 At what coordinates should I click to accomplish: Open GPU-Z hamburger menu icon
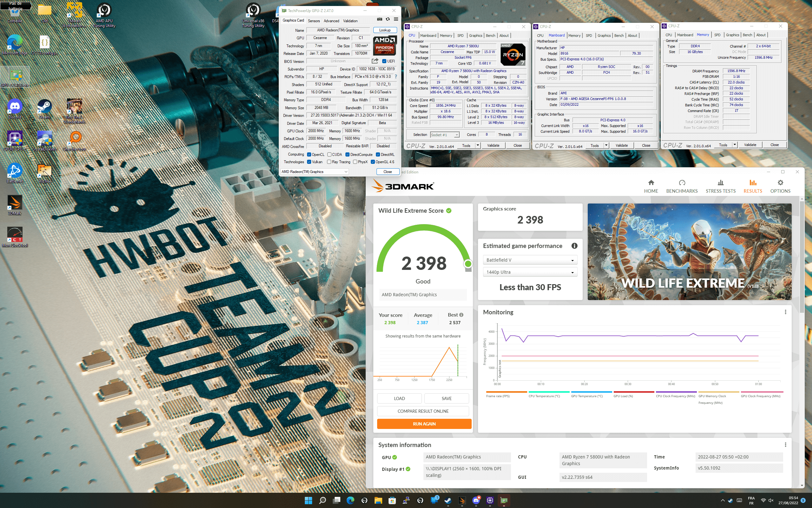tap(396, 19)
